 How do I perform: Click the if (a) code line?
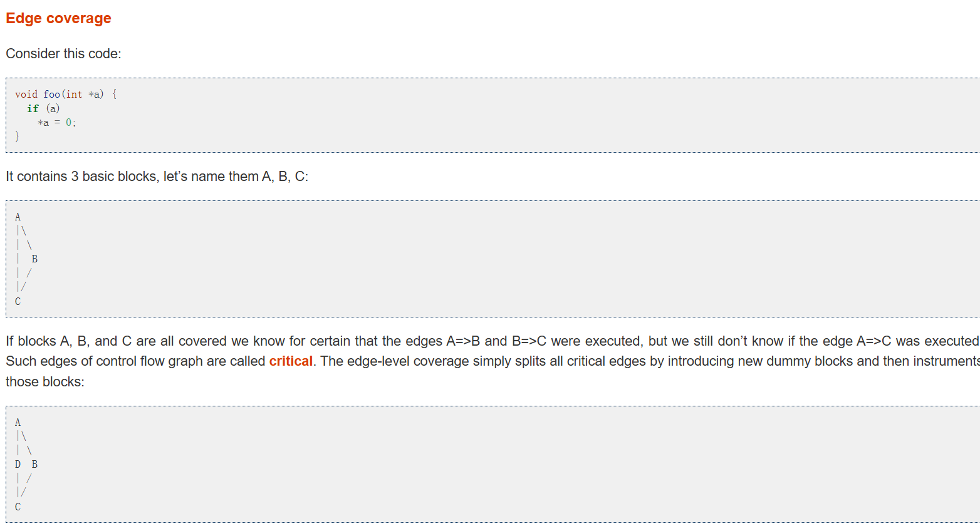(43, 108)
